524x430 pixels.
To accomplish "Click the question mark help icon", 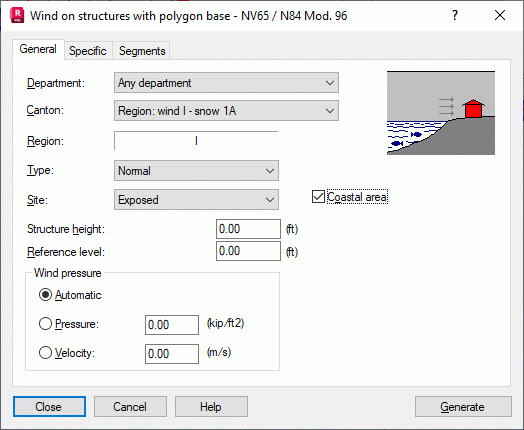I will pyautogui.click(x=454, y=15).
